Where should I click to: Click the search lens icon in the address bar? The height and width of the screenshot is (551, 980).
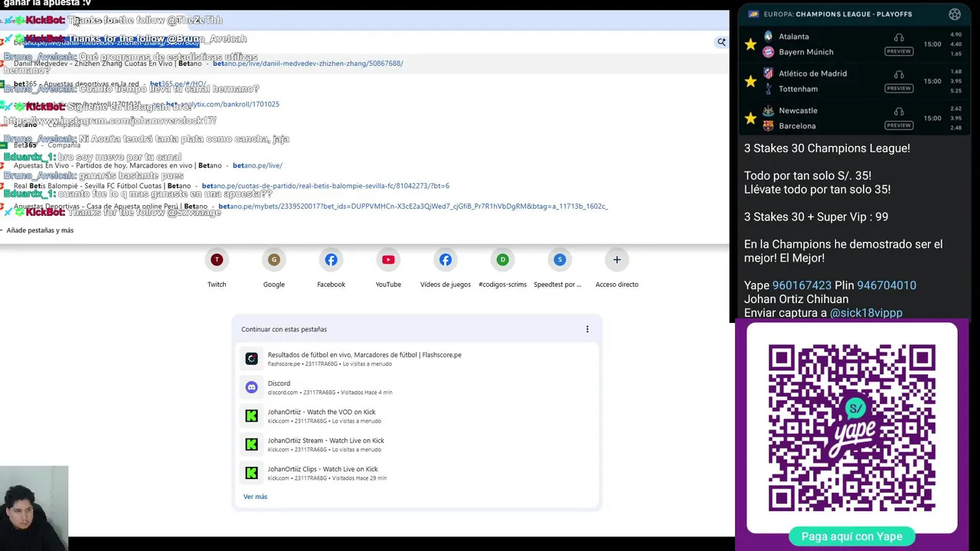(x=721, y=42)
